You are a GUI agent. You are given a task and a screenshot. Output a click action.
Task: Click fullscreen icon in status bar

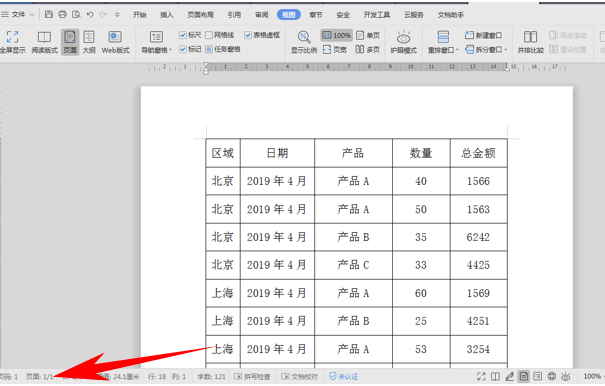[481, 376]
